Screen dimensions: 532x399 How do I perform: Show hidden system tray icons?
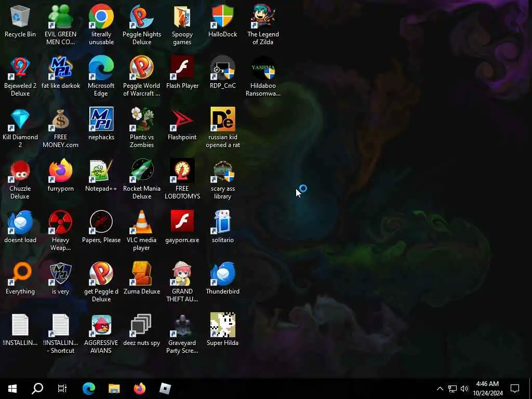coord(440,389)
